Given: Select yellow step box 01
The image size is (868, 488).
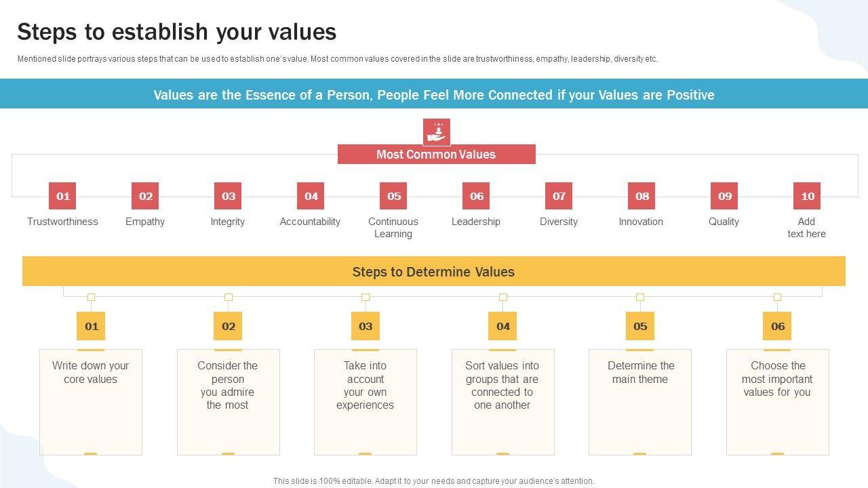Looking at the screenshot, I should coord(91,326).
